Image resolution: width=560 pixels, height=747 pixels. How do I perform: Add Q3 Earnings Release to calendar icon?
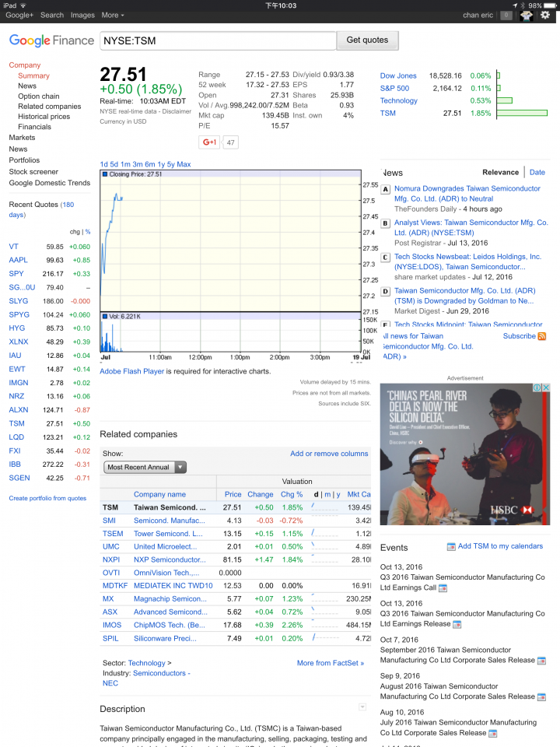(457, 624)
